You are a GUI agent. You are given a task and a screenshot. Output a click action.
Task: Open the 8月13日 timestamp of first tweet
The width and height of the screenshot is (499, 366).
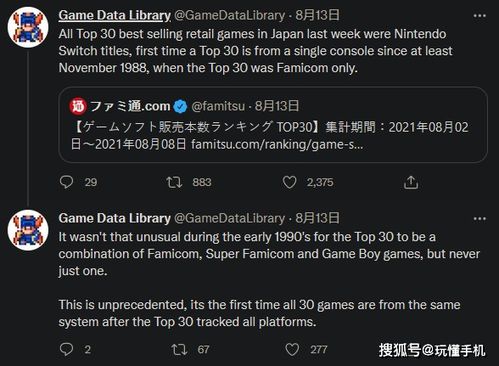pyautogui.click(x=317, y=15)
